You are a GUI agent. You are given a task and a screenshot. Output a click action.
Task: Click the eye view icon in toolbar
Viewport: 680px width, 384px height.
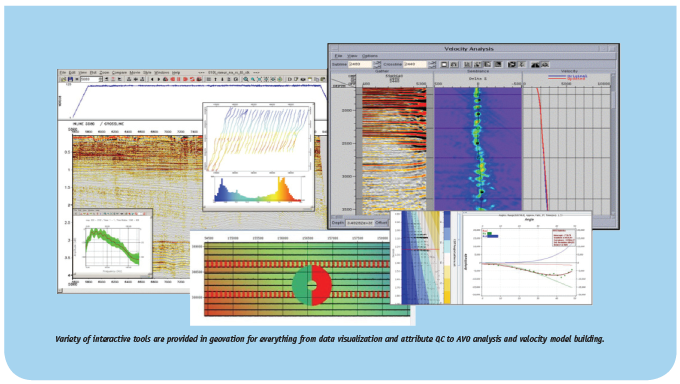pyautogui.click(x=303, y=79)
